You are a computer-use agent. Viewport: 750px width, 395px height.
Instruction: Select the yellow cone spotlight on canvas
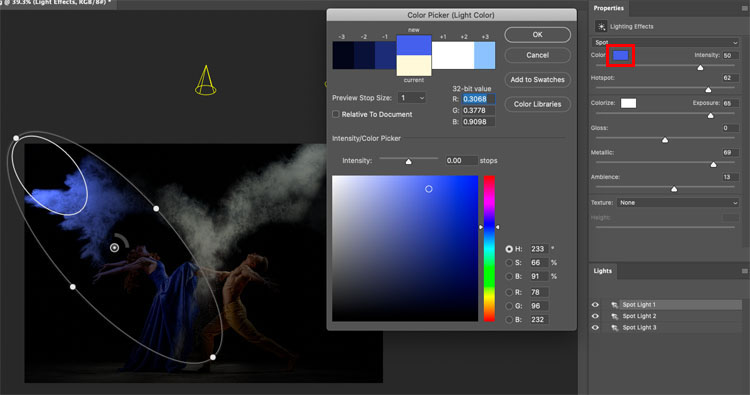[x=206, y=80]
